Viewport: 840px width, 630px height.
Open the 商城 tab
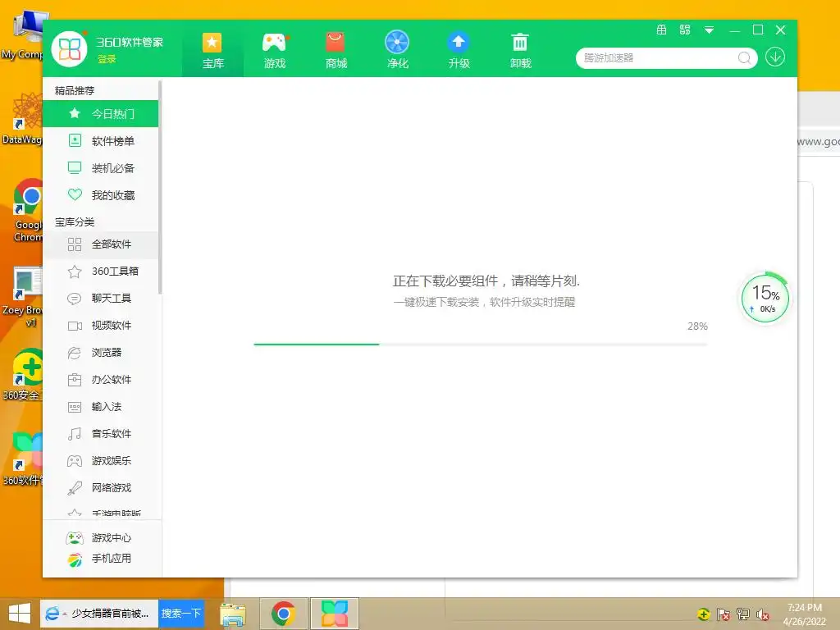[336, 52]
